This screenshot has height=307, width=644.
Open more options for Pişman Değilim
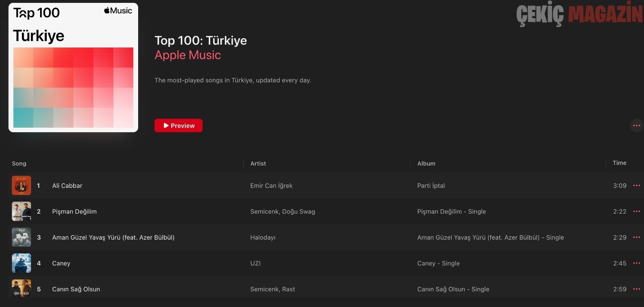(x=637, y=212)
